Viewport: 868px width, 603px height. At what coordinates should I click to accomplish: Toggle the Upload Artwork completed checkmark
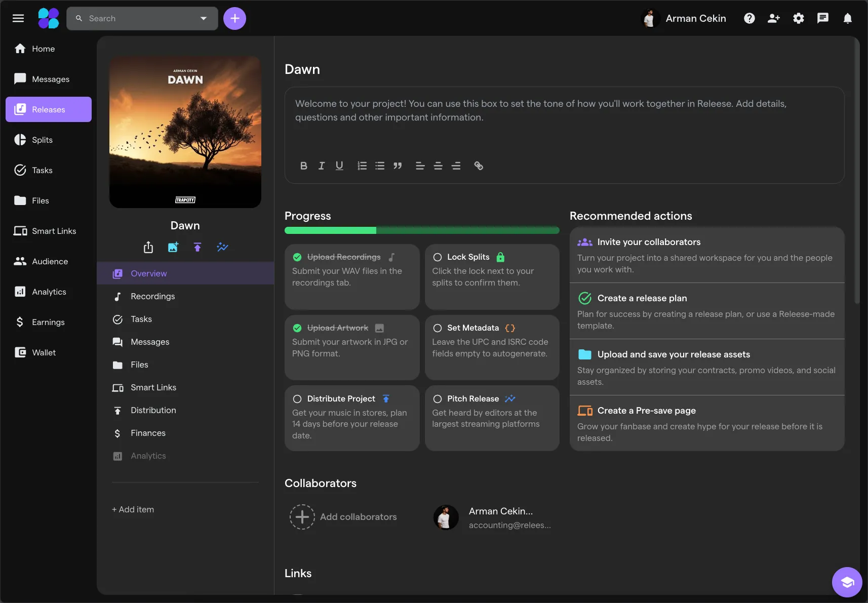click(x=297, y=328)
